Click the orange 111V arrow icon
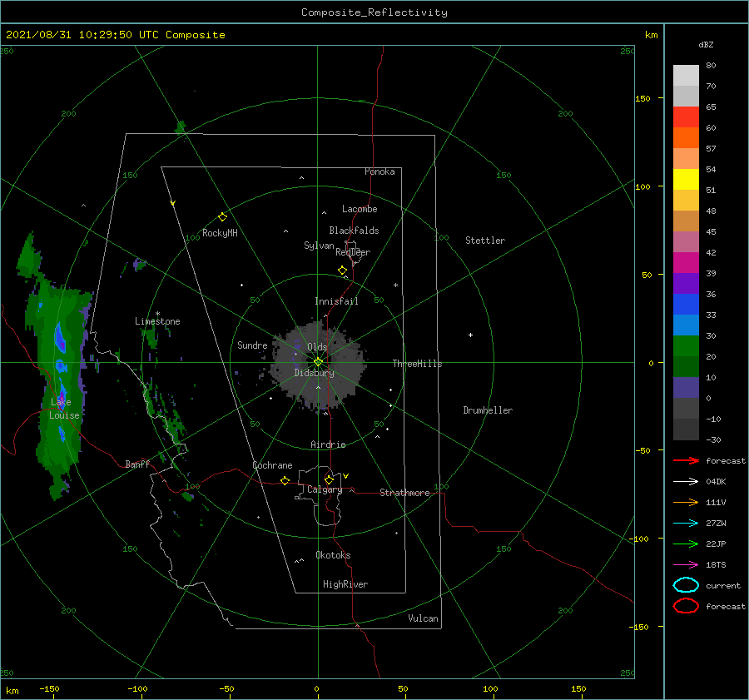Screen dimensions: 749x700 point(686,502)
